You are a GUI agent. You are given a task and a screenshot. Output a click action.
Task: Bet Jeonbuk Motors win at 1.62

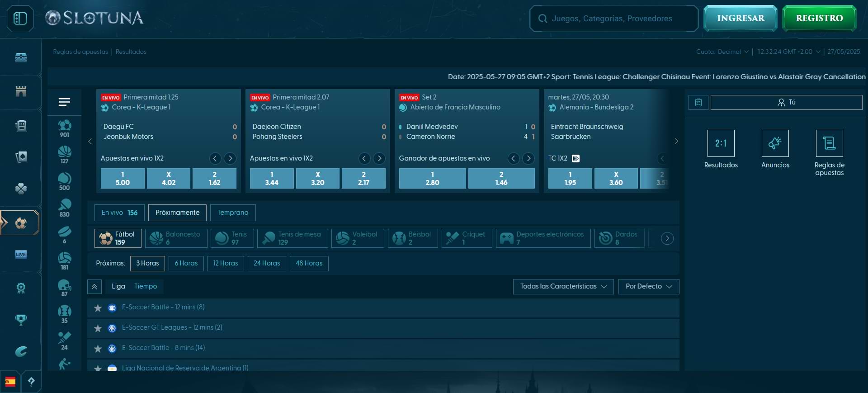point(214,178)
